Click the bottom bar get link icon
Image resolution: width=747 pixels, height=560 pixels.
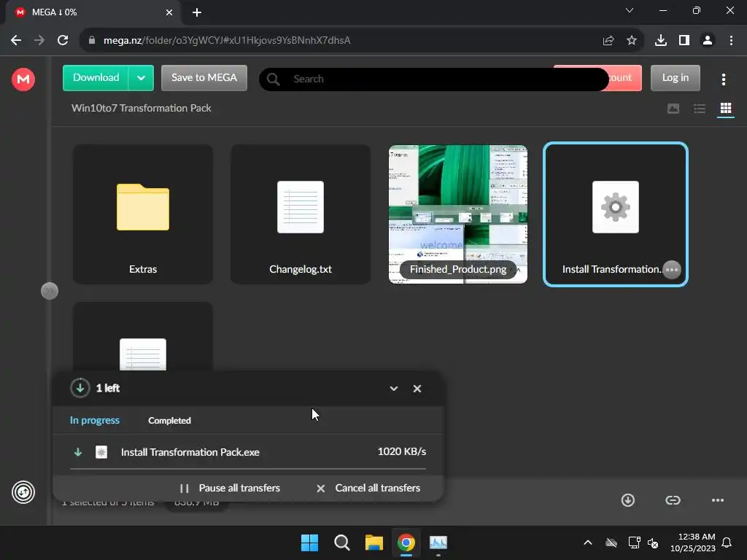673,500
